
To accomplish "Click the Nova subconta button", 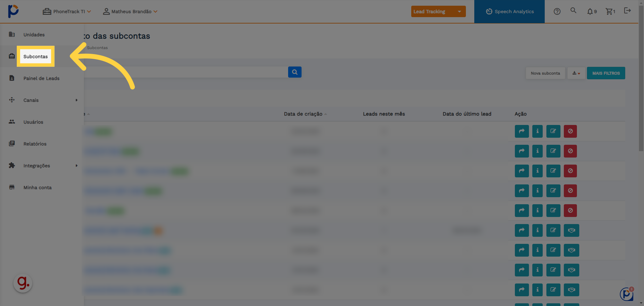I will click(x=545, y=73).
